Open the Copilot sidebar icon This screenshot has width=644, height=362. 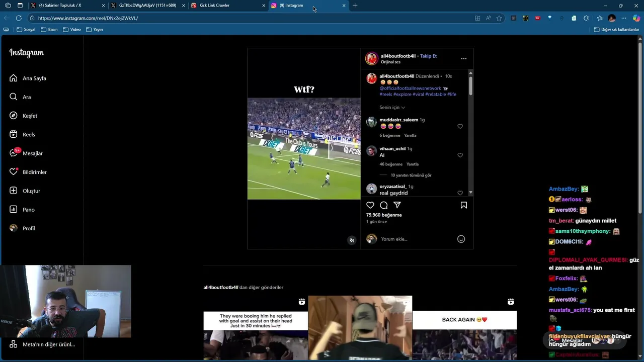(636, 18)
